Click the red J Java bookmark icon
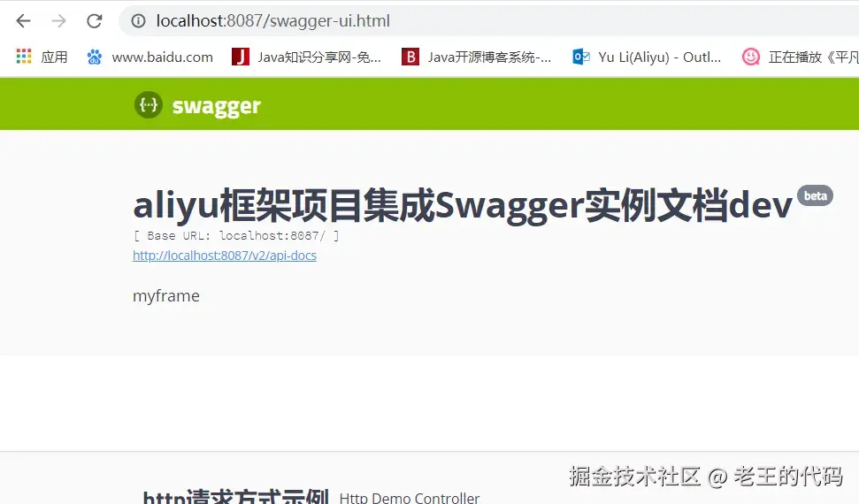The width and height of the screenshot is (859, 504). coord(240,57)
